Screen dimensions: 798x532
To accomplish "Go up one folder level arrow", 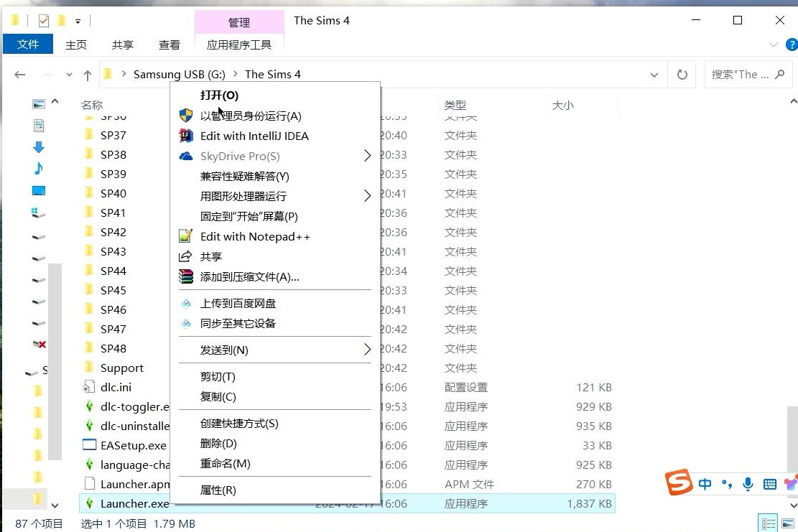I will (x=88, y=75).
